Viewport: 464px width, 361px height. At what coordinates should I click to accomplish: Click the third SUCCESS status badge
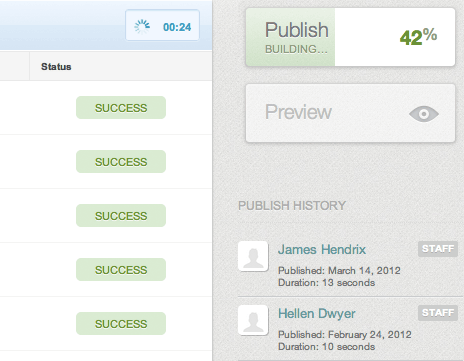coord(121,216)
